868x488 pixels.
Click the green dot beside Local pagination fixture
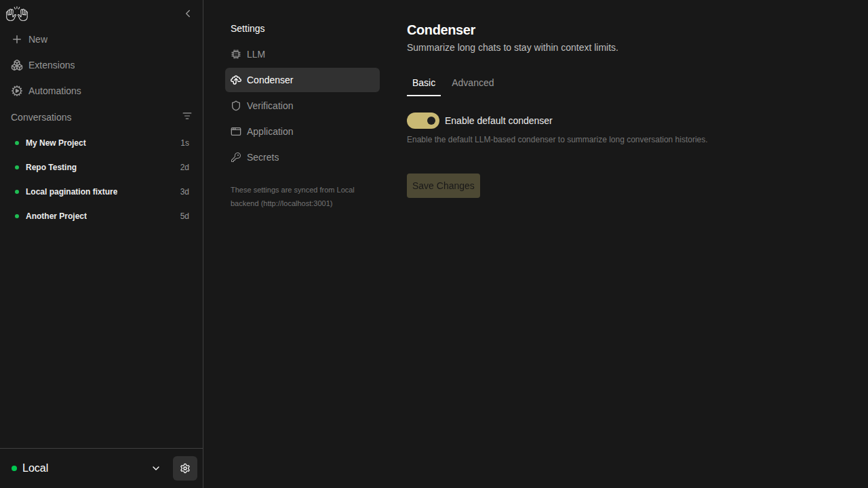coord(17,192)
